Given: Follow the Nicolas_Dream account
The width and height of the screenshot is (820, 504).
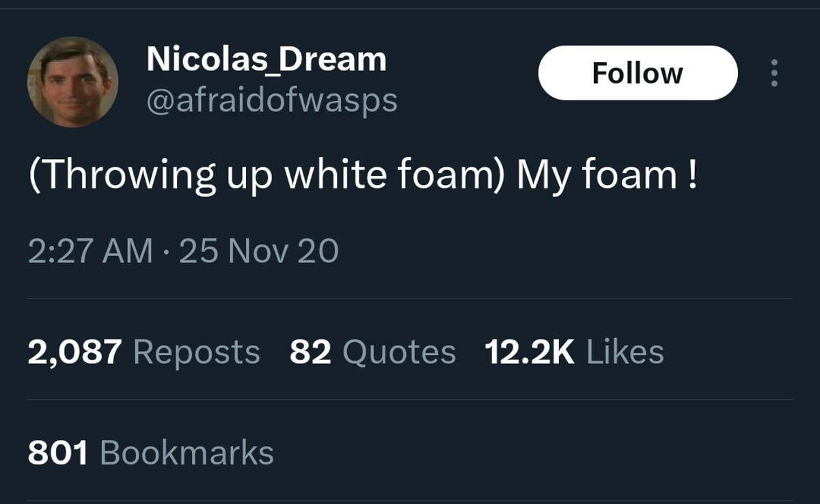Looking at the screenshot, I should point(638,73).
